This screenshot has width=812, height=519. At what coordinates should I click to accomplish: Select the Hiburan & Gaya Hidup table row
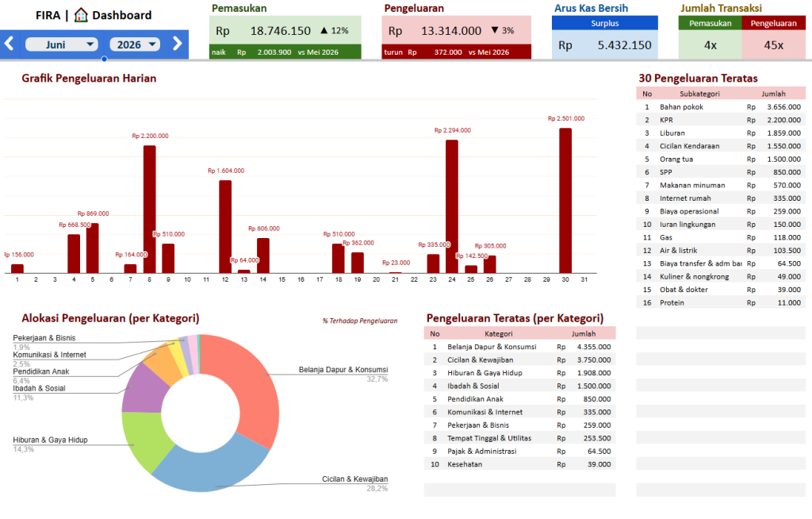click(x=520, y=373)
